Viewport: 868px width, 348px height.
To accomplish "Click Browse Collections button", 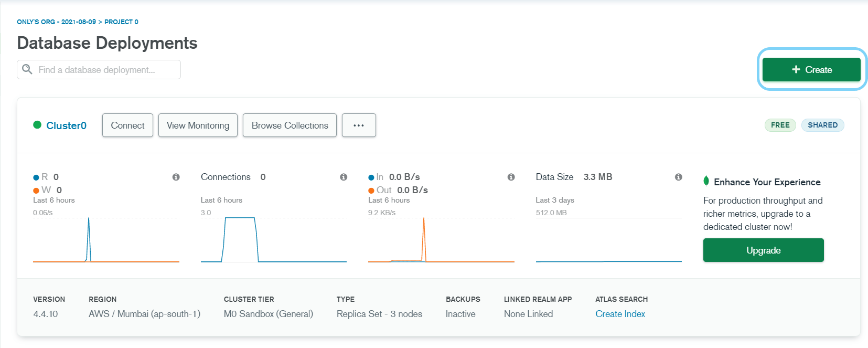I will [290, 125].
